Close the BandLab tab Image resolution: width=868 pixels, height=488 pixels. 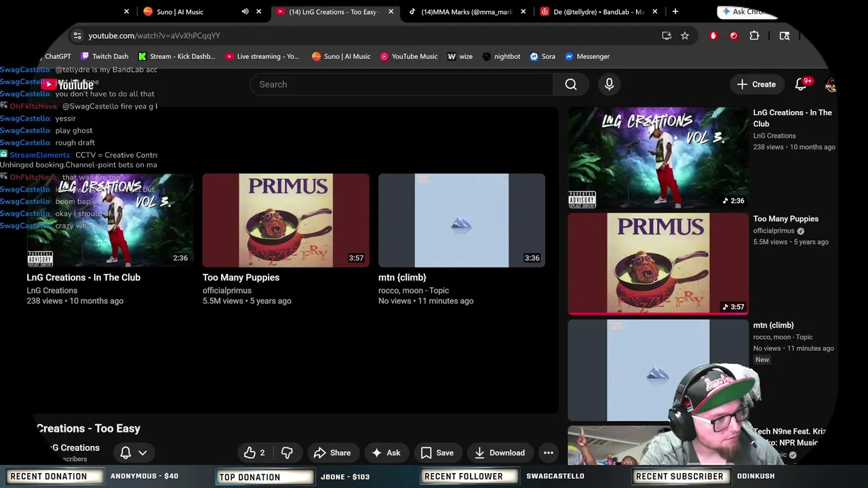pos(654,12)
